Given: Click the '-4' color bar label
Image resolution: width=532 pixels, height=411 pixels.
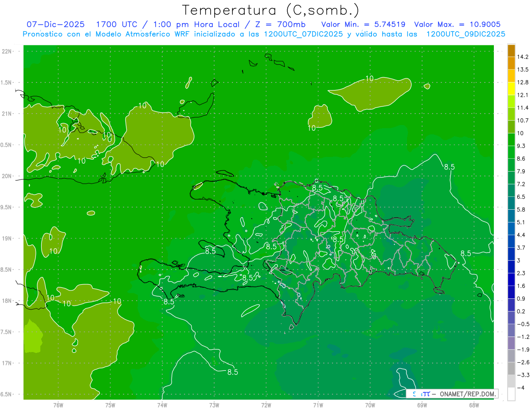Looking at the screenshot, I should pos(520,388).
